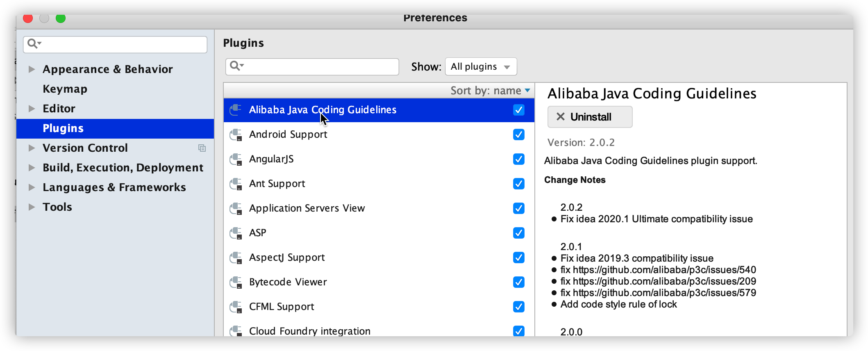Uncheck Application Servers View plugin
The image size is (868, 351).
tap(519, 208)
